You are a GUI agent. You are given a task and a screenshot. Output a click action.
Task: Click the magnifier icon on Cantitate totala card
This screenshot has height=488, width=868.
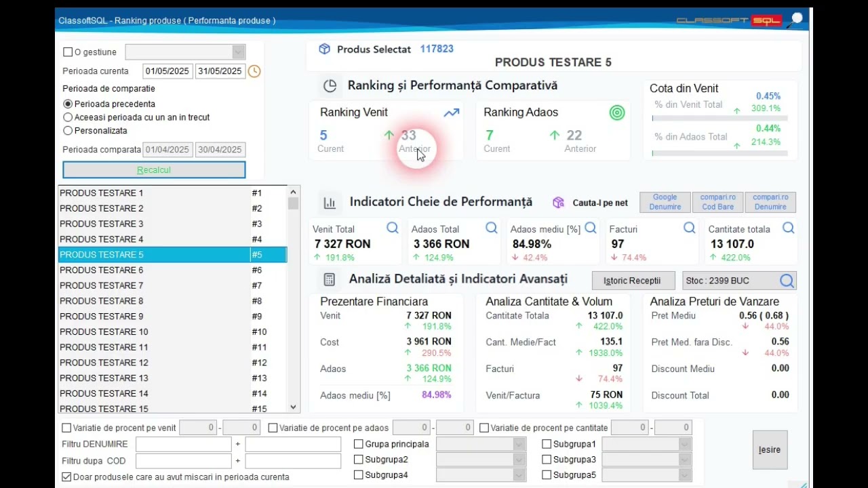pos(789,228)
